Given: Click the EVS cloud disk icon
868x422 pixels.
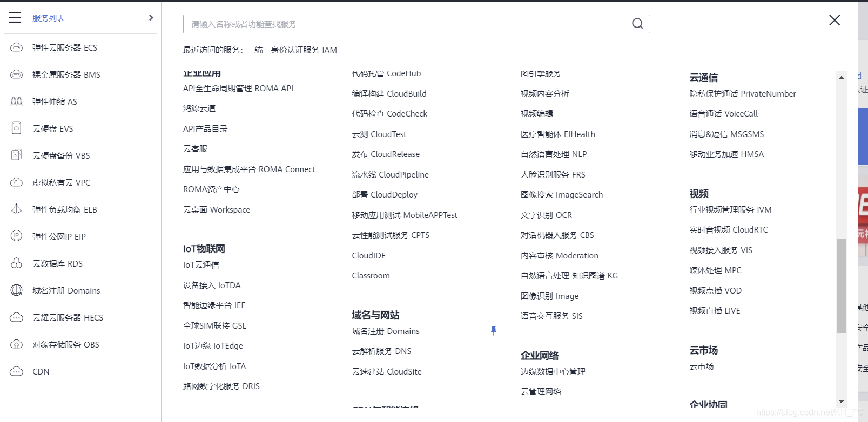Looking at the screenshot, I should pos(17,128).
